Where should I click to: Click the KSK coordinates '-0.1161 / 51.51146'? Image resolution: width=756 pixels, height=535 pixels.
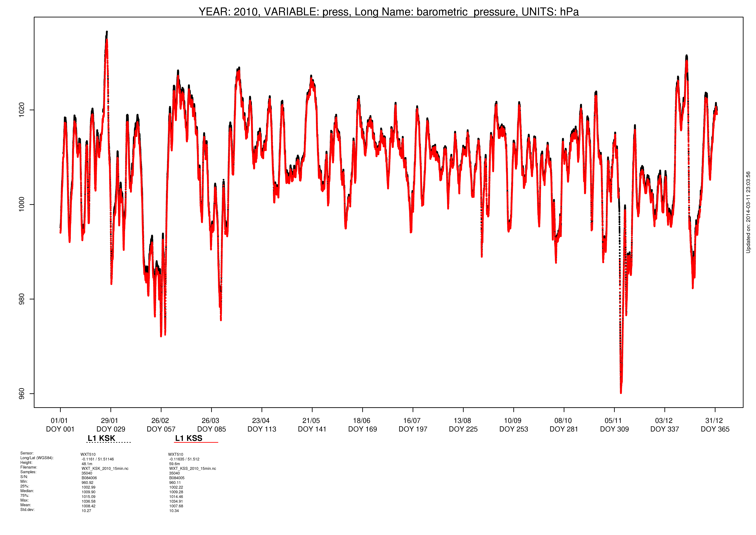point(98,459)
